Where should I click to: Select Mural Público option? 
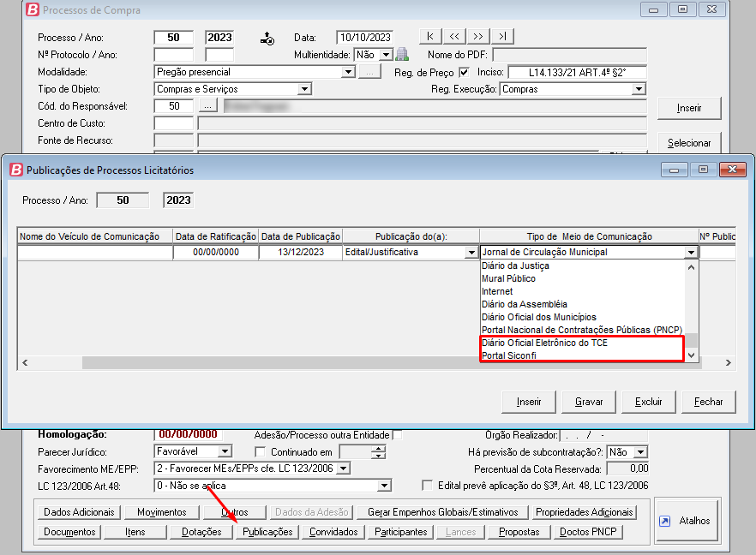[508, 278]
